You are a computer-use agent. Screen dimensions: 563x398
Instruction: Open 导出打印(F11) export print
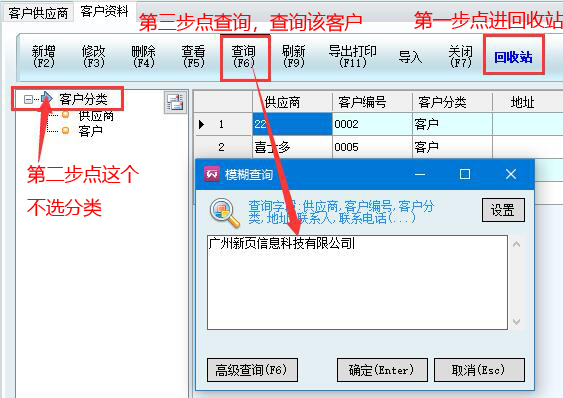tap(353, 57)
